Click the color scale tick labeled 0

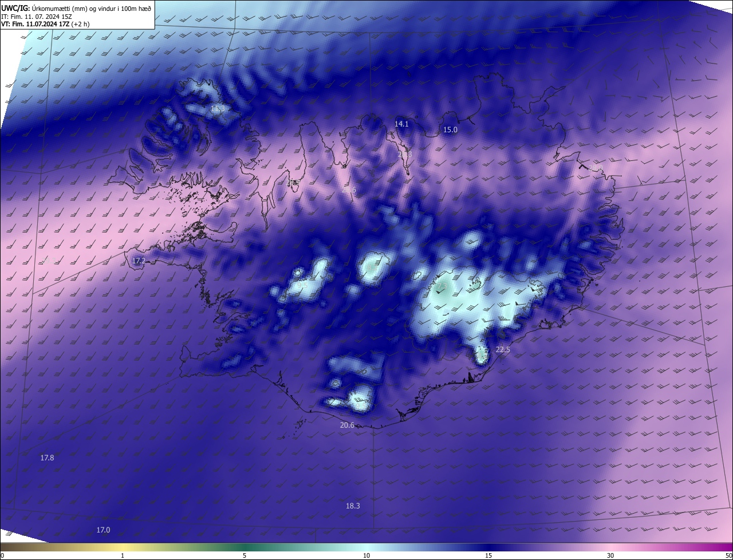[2, 555]
